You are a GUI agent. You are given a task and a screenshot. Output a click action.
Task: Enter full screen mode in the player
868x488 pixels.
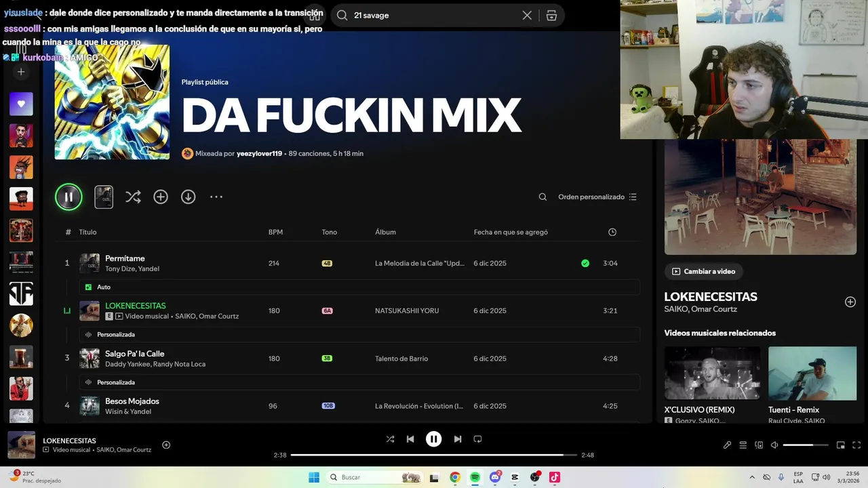click(x=856, y=445)
